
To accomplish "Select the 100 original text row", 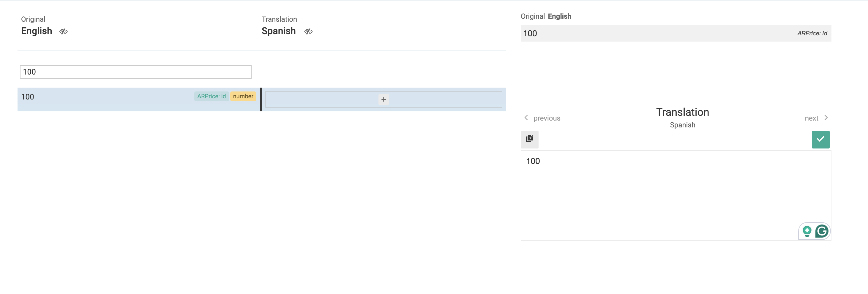I will point(138,99).
